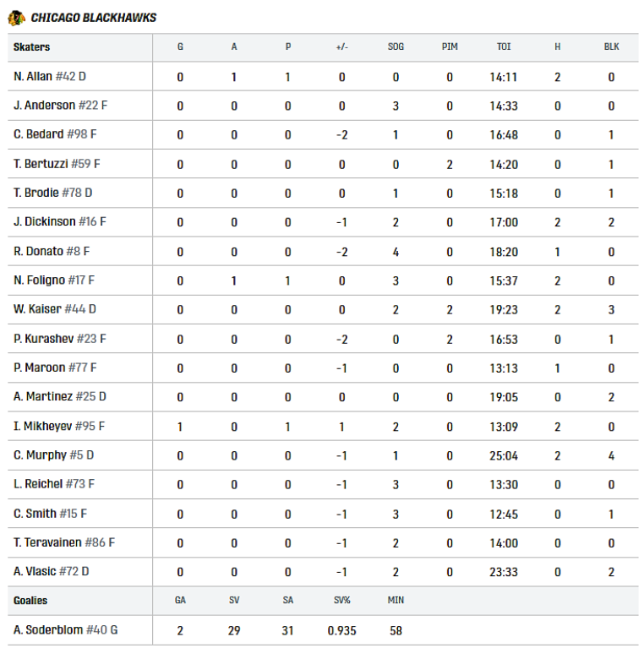The image size is (644, 648).
Task: Select T. Teravainen #86 F row name
Action: click(64, 542)
